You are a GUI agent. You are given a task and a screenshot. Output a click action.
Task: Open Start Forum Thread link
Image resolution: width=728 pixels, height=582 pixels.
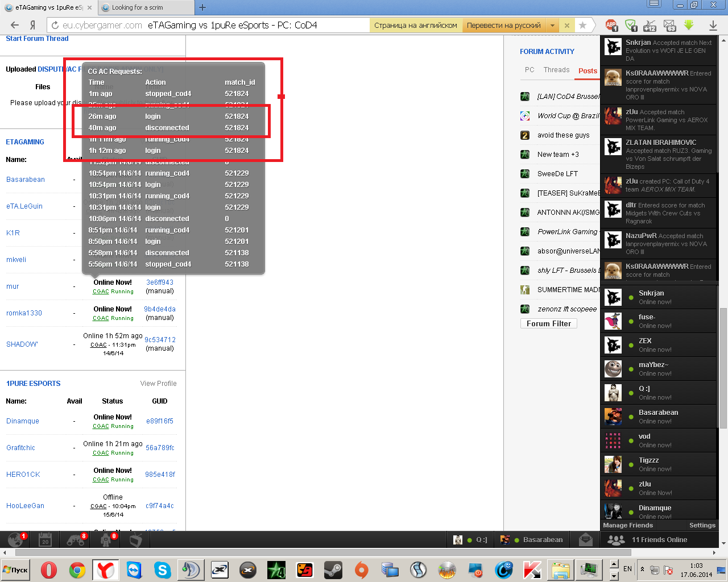pyautogui.click(x=37, y=39)
